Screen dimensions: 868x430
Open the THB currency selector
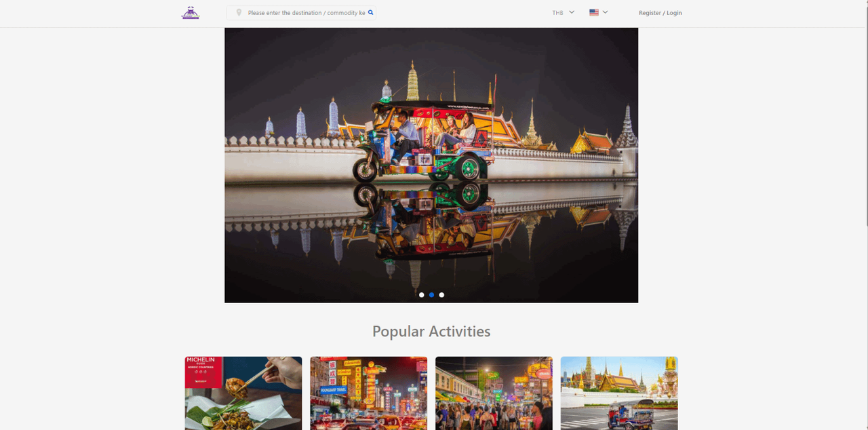click(x=557, y=13)
